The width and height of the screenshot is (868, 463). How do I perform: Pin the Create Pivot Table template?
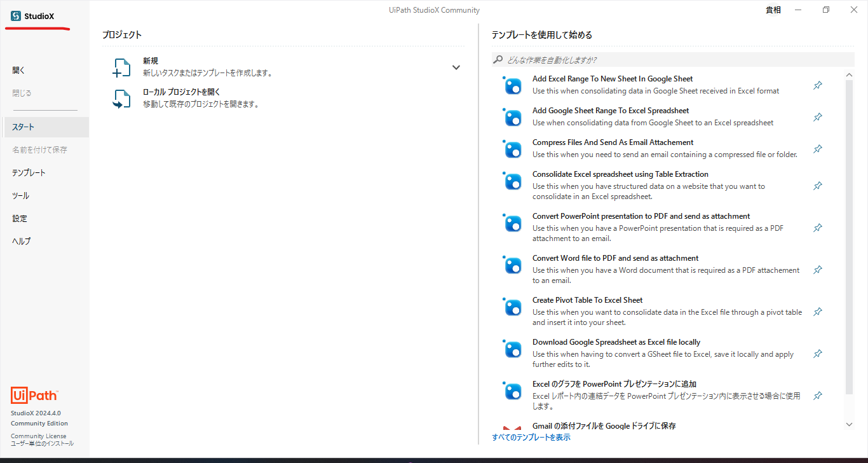pyautogui.click(x=818, y=312)
